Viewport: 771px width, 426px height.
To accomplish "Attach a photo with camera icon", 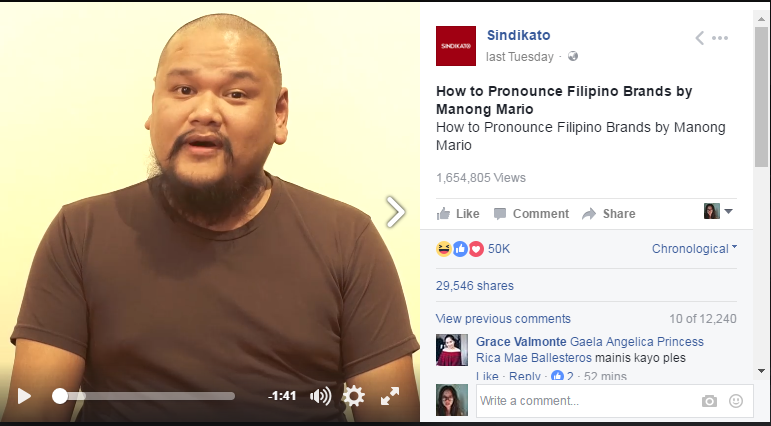I will point(709,401).
